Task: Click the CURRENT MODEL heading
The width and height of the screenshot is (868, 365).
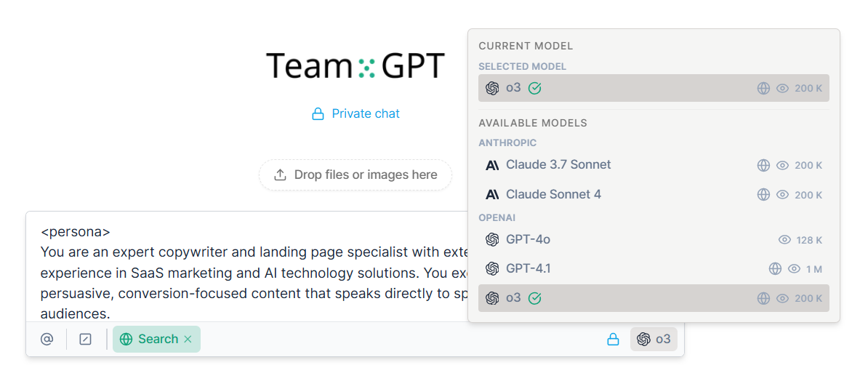Action: (x=526, y=46)
